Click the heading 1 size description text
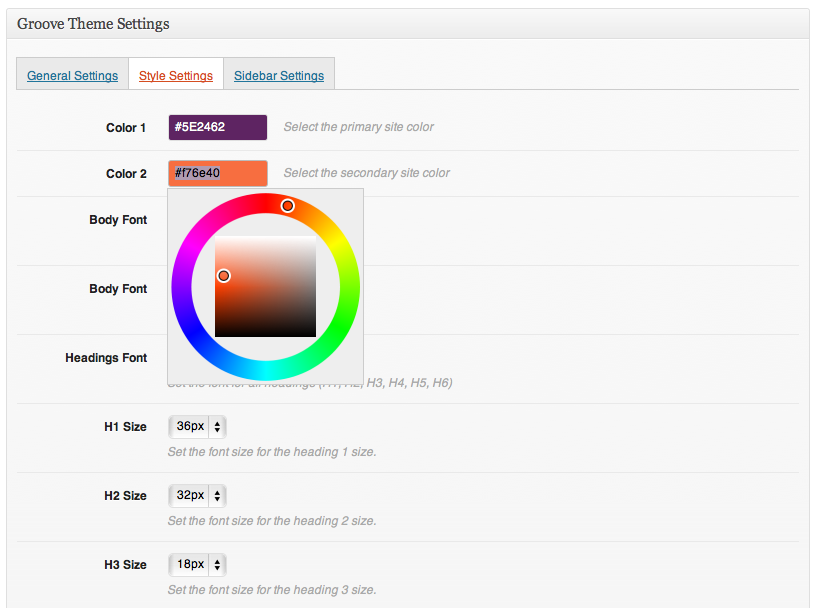The image size is (821, 608). [x=272, y=452]
